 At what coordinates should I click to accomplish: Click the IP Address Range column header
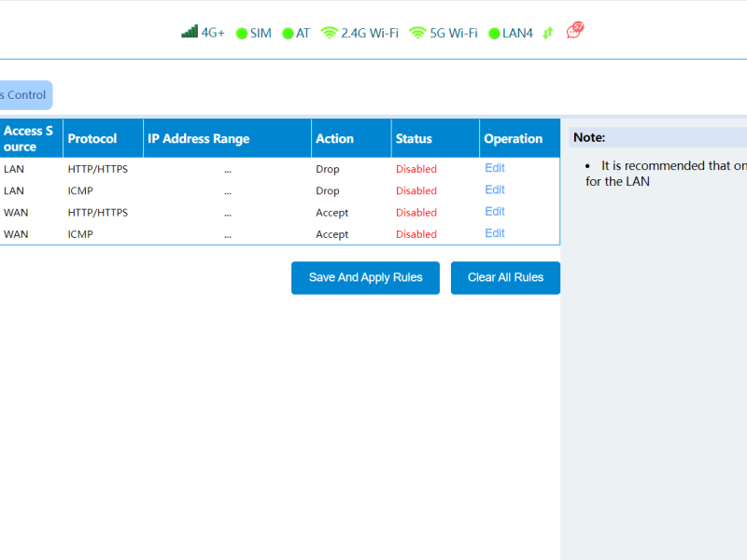(199, 138)
